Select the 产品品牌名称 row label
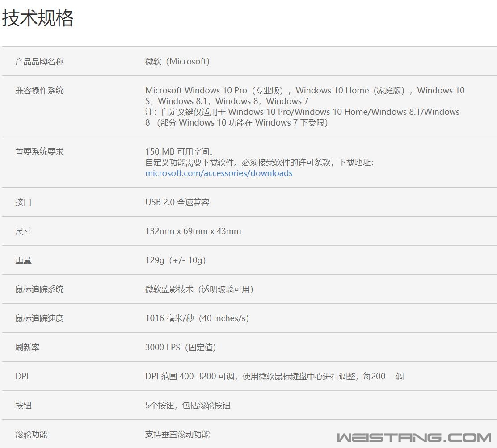497x448 pixels. click(x=40, y=62)
